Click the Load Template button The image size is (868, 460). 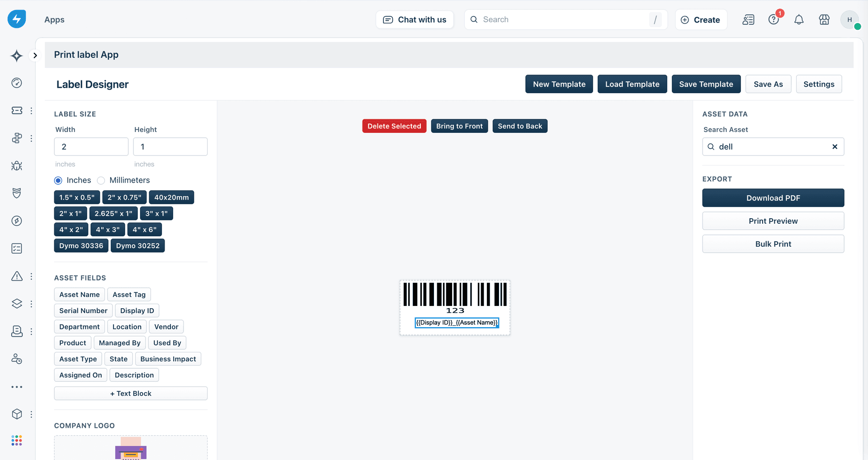tap(632, 84)
